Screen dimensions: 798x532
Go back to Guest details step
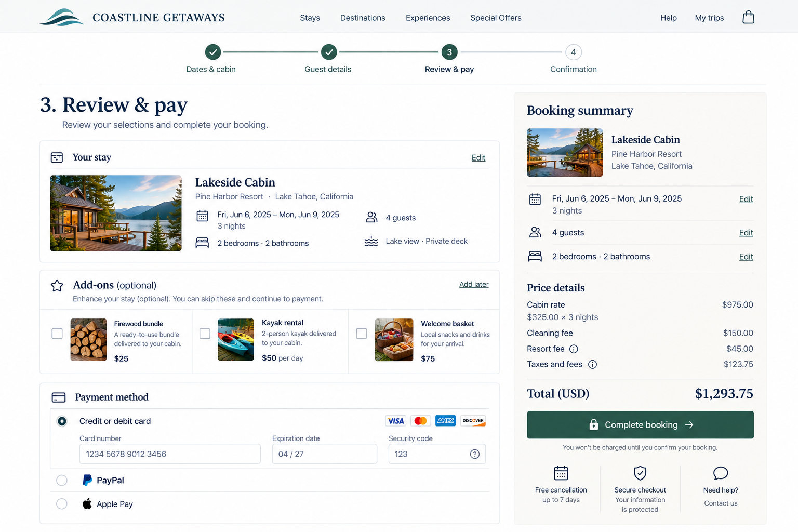[x=328, y=59]
